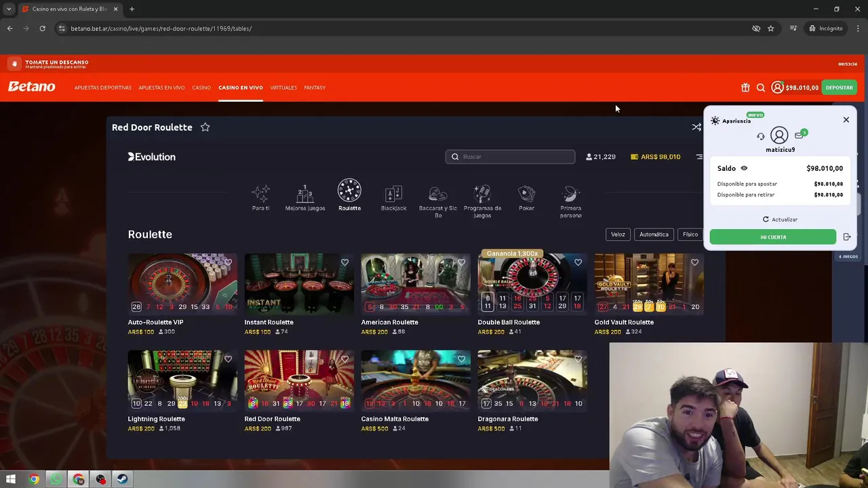Viewport: 868px width, 488px height.
Task: Click the shuffle random game icon
Action: coord(696,127)
